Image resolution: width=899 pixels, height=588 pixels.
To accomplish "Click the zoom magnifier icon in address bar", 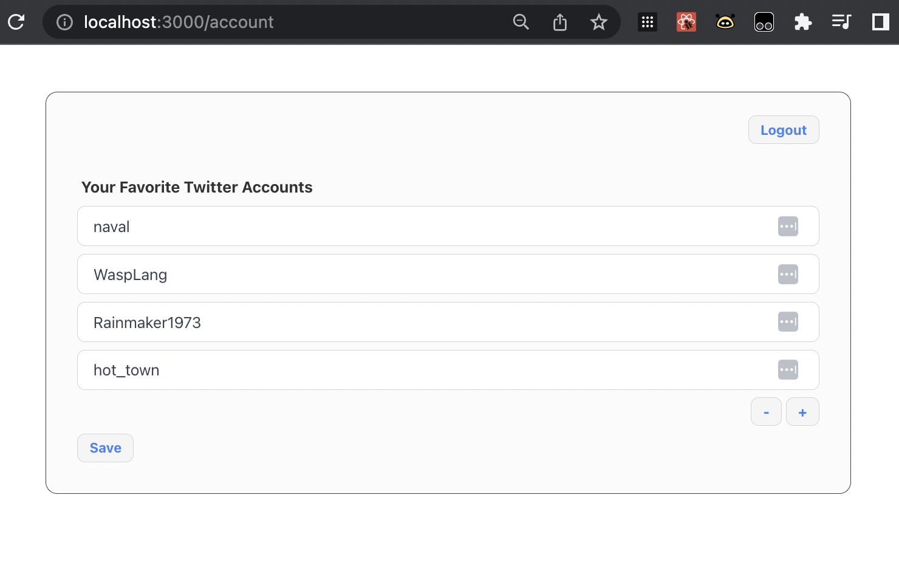I will tap(521, 22).
